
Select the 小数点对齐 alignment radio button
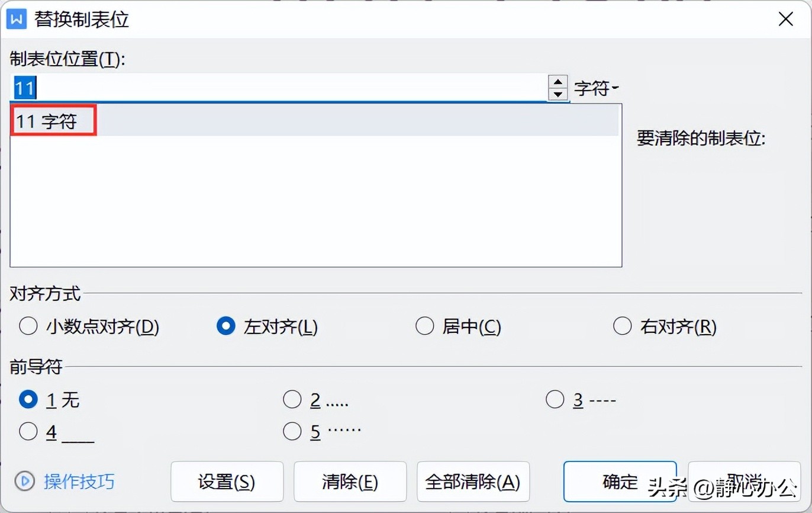point(28,326)
